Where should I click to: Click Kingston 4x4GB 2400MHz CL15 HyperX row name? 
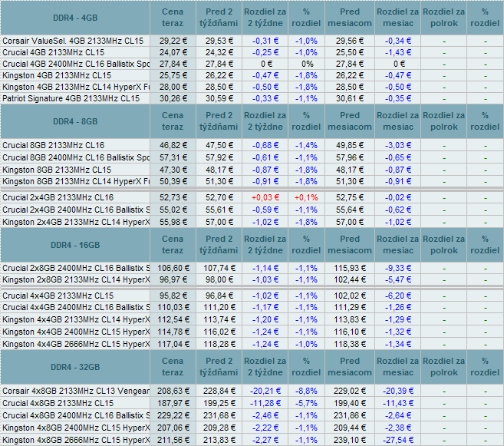click(76, 332)
